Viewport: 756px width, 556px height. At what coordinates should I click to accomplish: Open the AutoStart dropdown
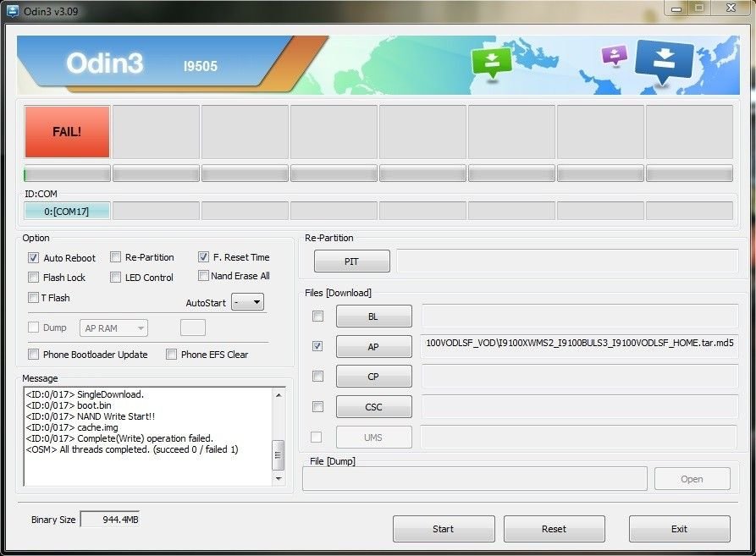click(x=247, y=302)
